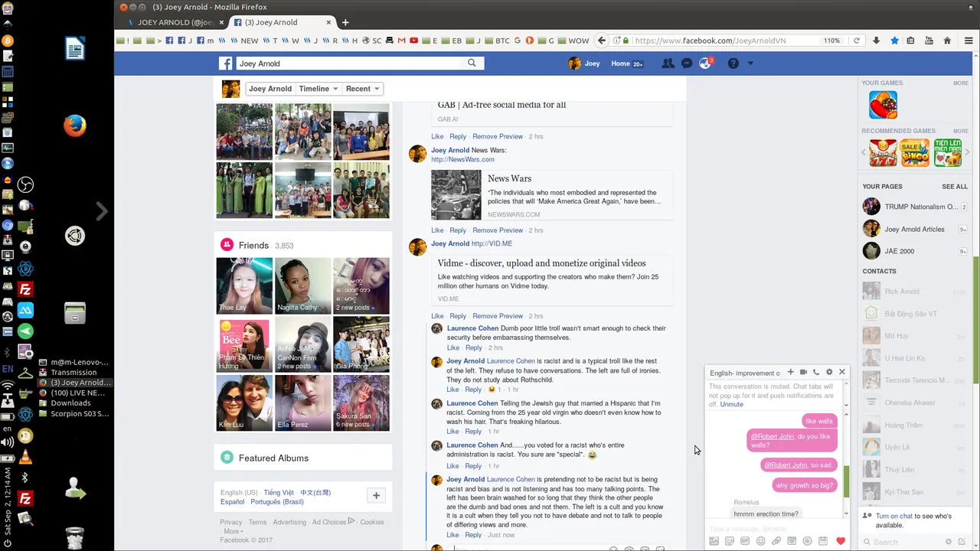Create a poll in the chat window
The image size is (980, 551).
click(807, 541)
